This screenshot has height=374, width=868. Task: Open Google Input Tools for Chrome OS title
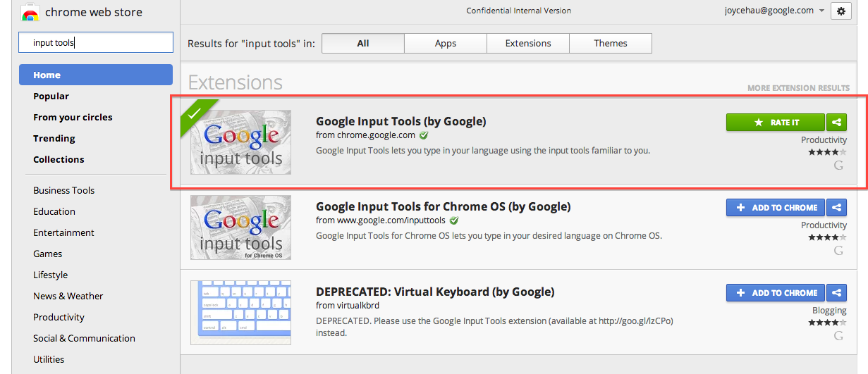pyautogui.click(x=444, y=206)
